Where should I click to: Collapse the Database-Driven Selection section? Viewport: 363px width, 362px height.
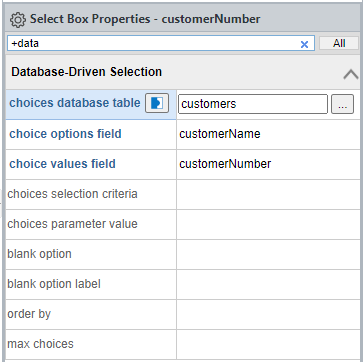pyautogui.click(x=351, y=74)
